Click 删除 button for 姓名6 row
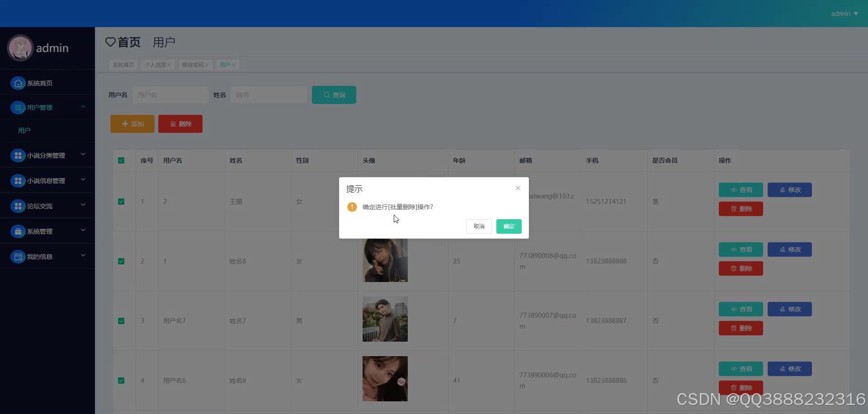The height and width of the screenshot is (414, 868). point(741,388)
